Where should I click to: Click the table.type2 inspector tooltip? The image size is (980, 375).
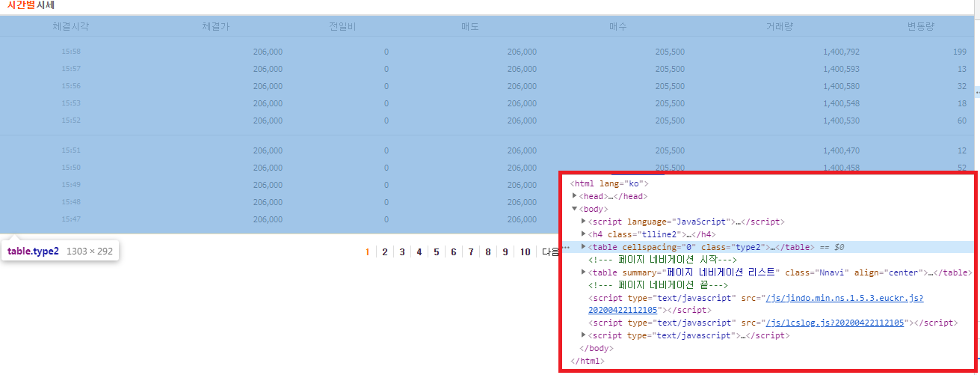pyautogui.click(x=60, y=251)
